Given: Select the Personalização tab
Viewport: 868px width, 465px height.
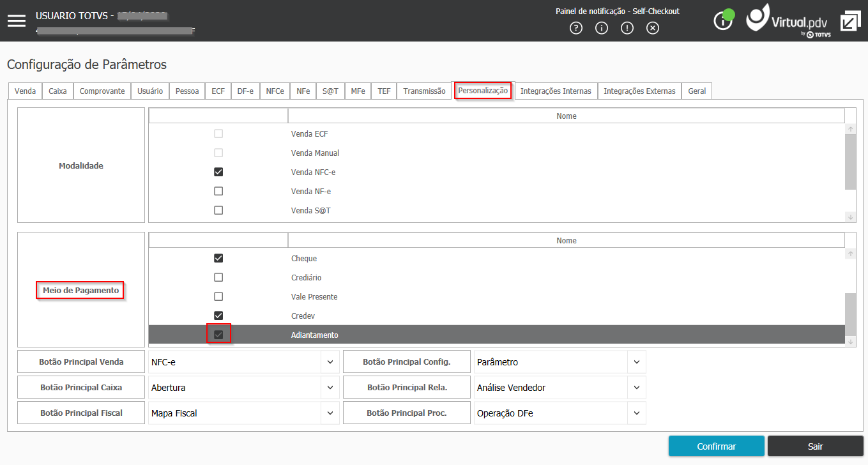Looking at the screenshot, I should coord(483,91).
